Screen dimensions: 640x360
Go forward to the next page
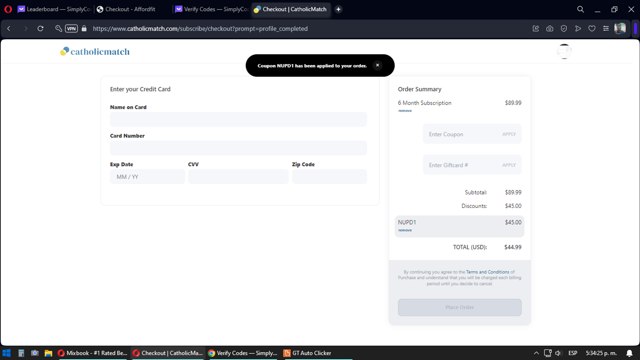(x=25, y=29)
